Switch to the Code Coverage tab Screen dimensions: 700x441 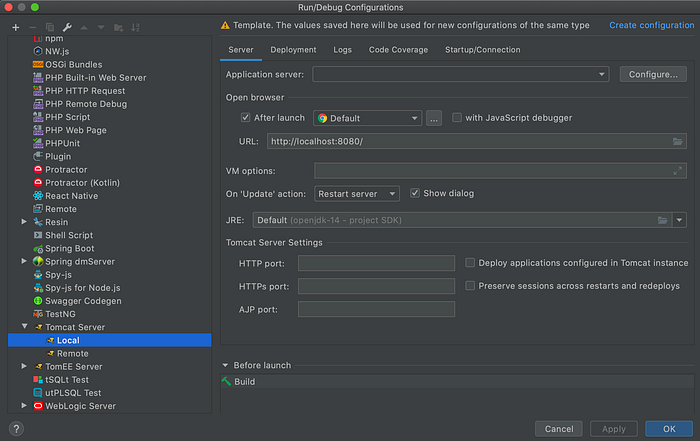(x=398, y=50)
